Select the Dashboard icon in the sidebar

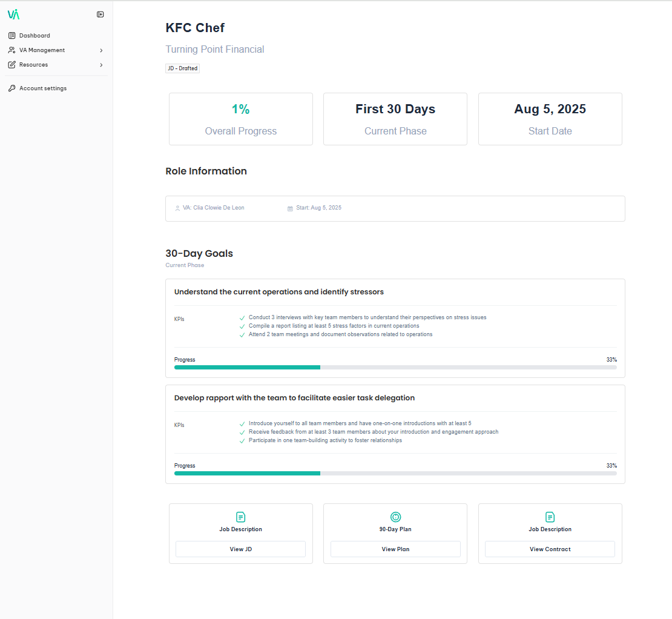click(11, 35)
